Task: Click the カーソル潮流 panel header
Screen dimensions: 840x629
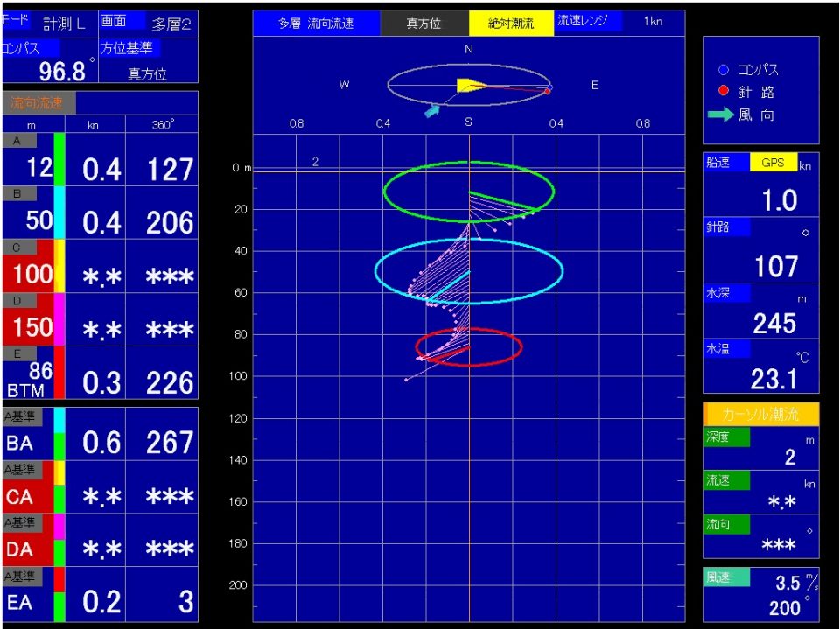Action: [x=760, y=414]
